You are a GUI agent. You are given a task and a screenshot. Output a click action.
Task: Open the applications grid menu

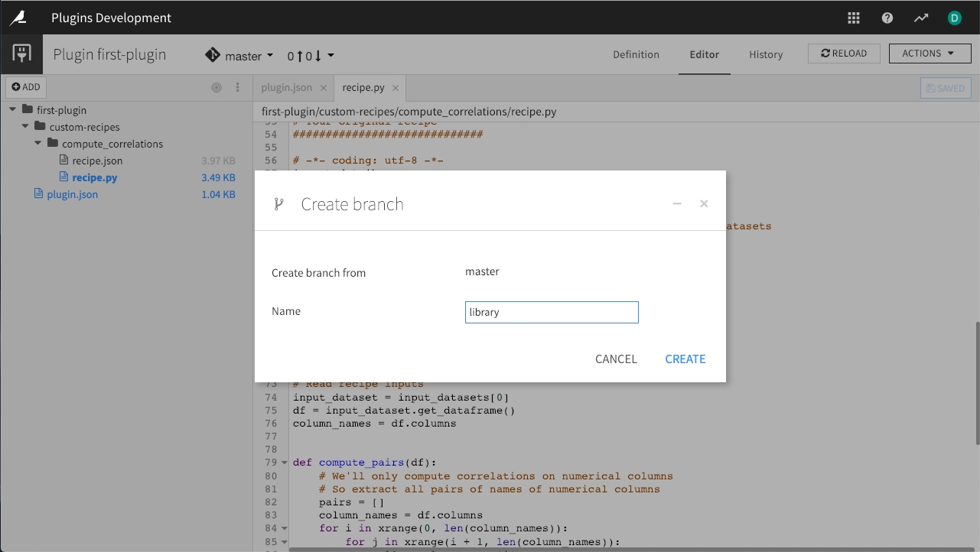(x=854, y=18)
